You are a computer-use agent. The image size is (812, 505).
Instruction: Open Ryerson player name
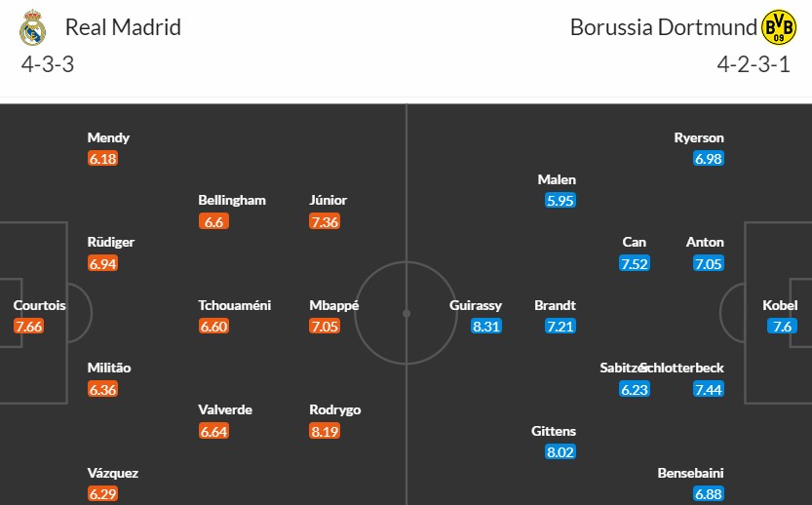[699, 137]
